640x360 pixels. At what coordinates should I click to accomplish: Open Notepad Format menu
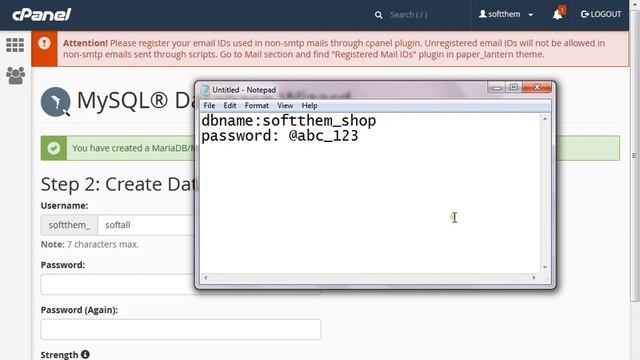[257, 106]
